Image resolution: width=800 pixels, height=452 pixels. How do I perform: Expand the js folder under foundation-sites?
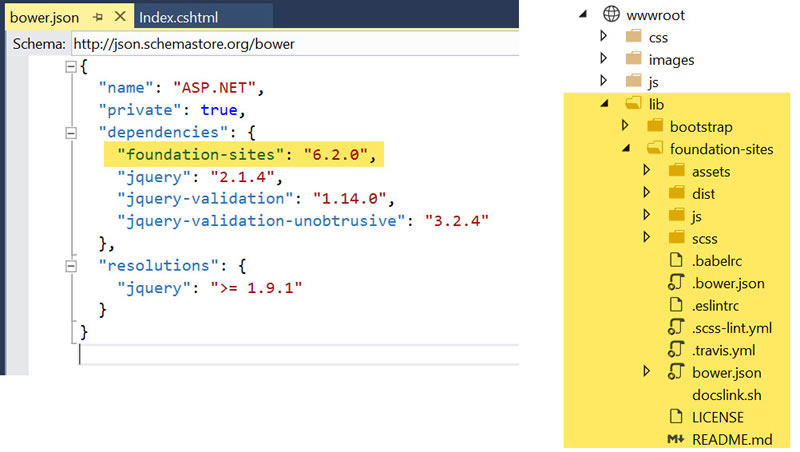point(647,215)
